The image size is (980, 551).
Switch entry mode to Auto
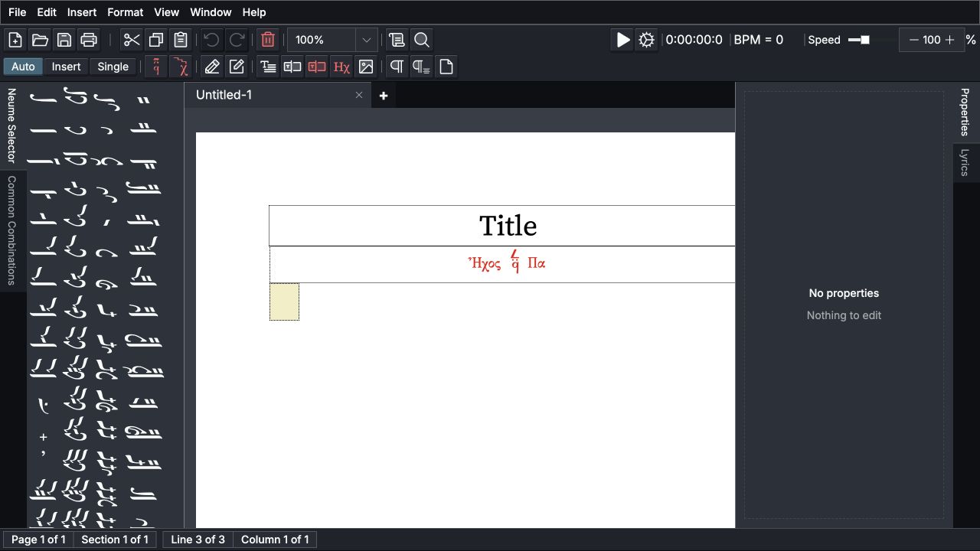[x=23, y=67]
